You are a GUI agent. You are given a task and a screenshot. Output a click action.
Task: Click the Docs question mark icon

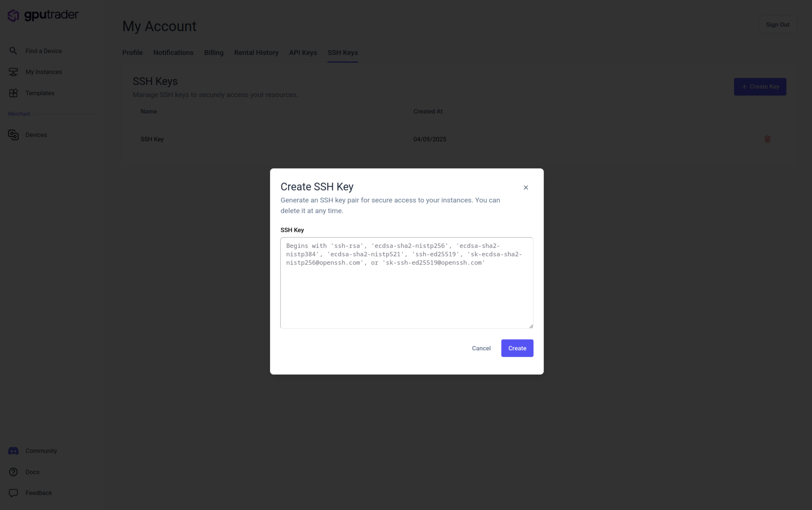point(13,472)
